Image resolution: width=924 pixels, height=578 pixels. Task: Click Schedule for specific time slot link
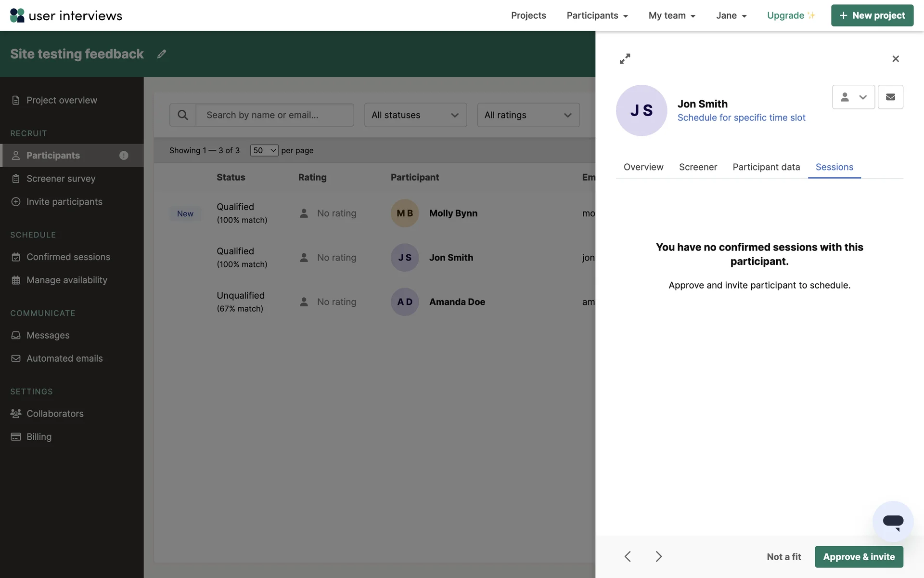coord(741,118)
